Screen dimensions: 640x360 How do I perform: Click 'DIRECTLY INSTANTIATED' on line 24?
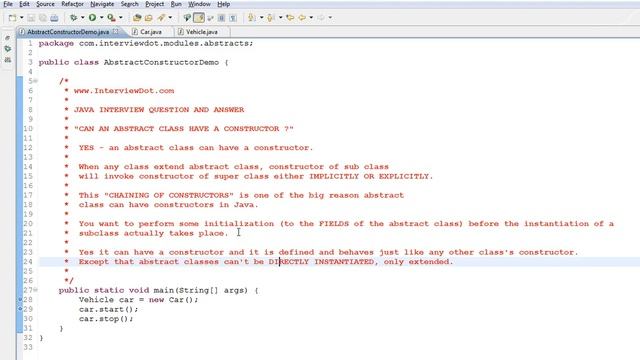point(321,262)
